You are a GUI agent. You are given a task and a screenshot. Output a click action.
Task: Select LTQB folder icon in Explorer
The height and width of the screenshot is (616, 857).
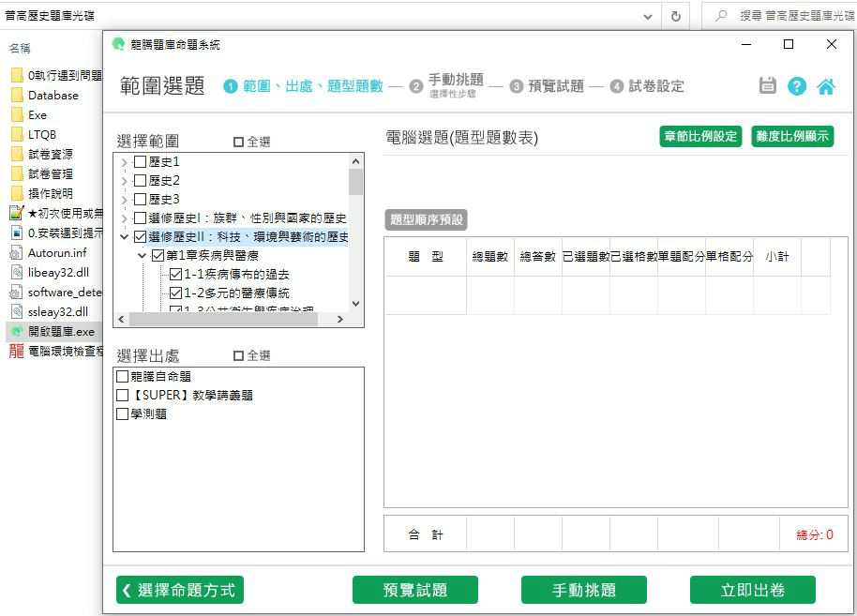pos(17,134)
